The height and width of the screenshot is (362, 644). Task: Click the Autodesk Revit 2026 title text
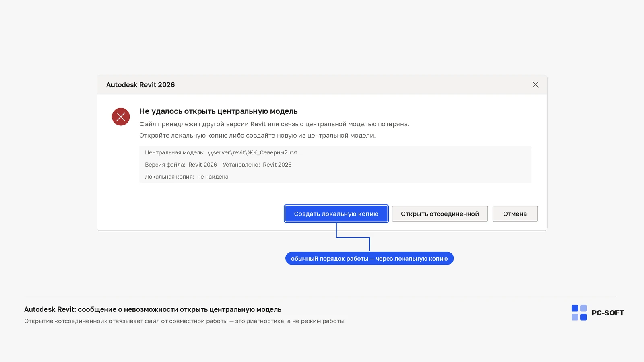(140, 85)
